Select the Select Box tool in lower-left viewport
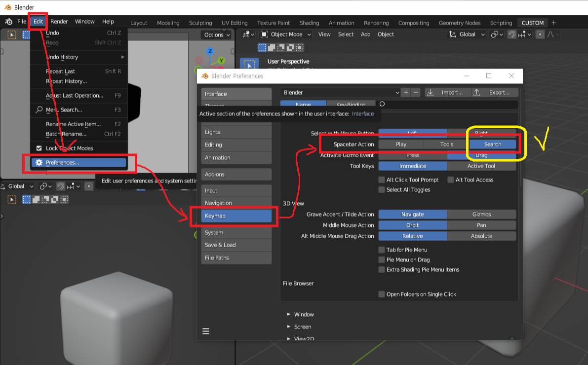Screen dimensions: 588x365 [x=12, y=199]
